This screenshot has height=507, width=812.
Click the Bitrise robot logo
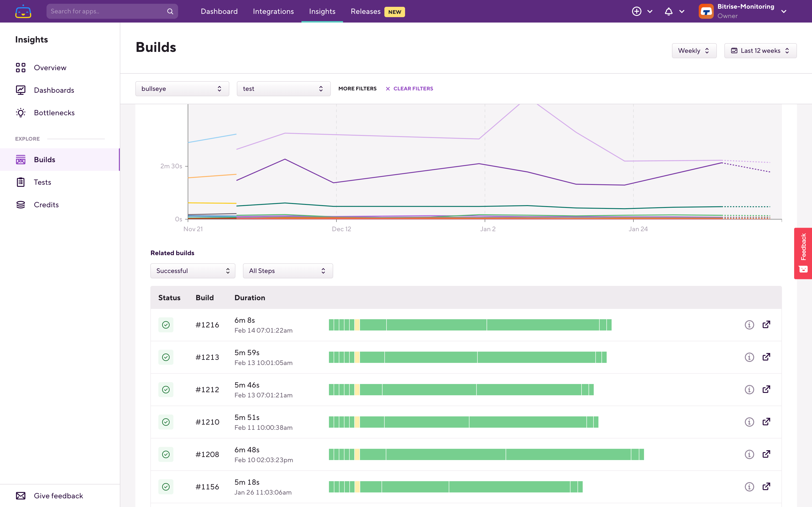(23, 12)
